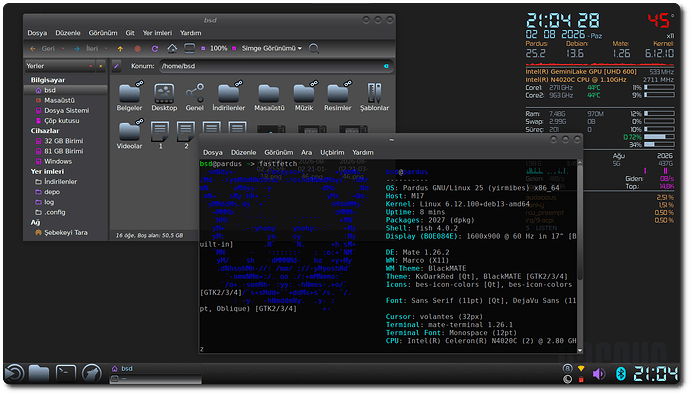This screenshot has width=690, height=393.
Task: Click the terminal vertical scrollbar
Action: point(580,256)
